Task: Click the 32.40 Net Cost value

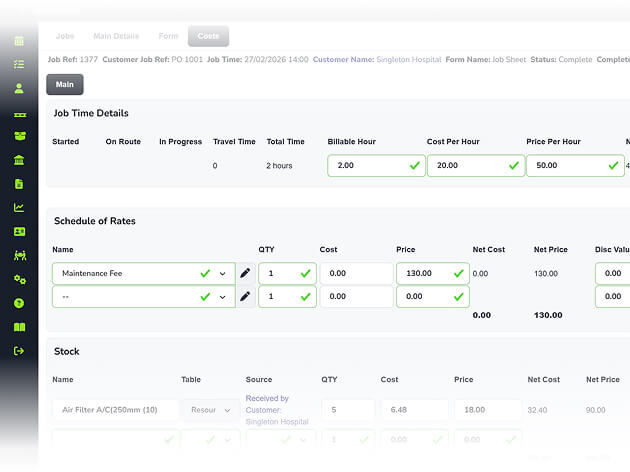Action: 537,410
